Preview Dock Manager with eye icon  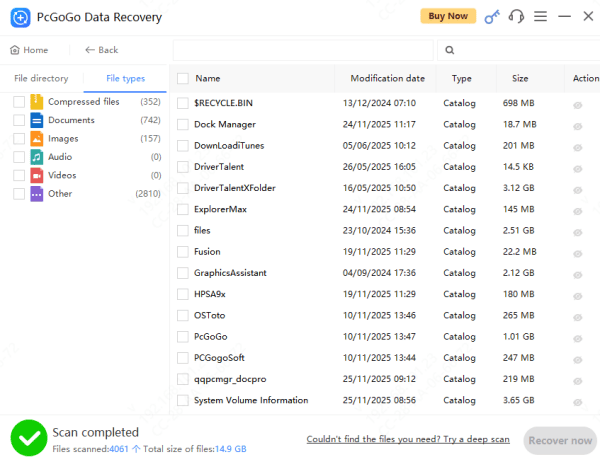click(577, 125)
